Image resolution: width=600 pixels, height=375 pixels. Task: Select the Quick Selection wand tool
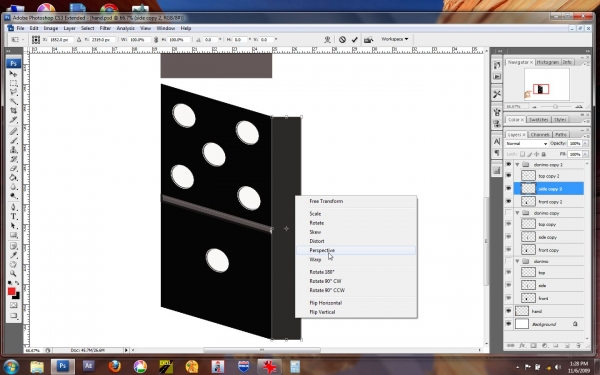pos(13,101)
